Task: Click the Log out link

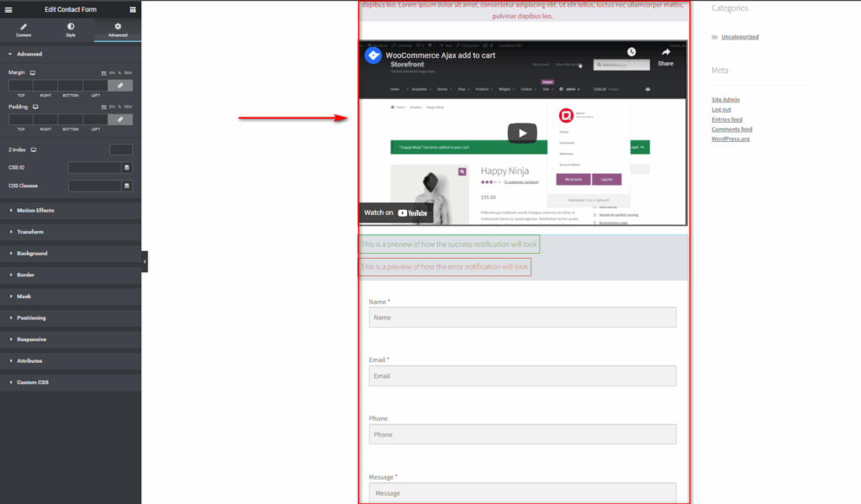Action: click(x=721, y=110)
